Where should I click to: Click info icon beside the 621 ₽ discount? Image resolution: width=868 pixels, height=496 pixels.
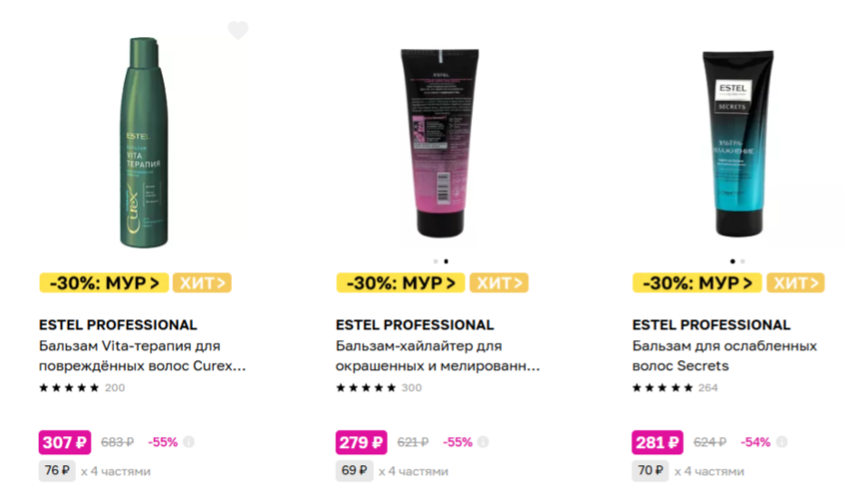[483, 442]
